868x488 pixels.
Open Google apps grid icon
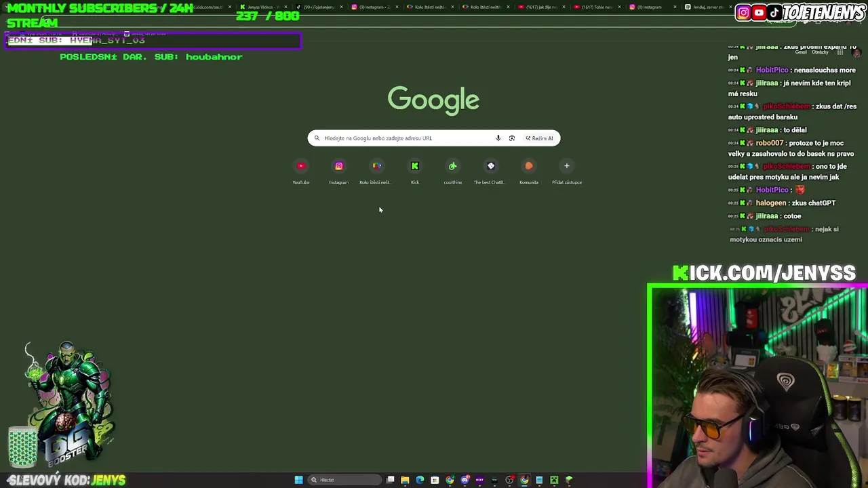pyautogui.click(x=840, y=52)
